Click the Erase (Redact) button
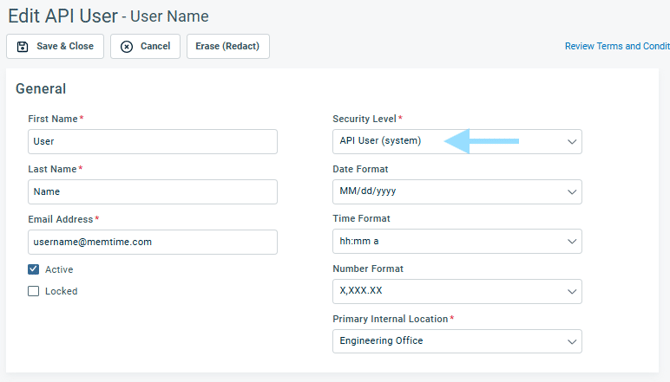 tap(228, 46)
